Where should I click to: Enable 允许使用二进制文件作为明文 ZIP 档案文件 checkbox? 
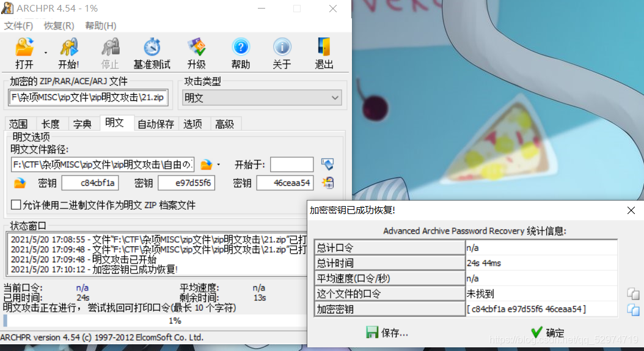click(16, 205)
